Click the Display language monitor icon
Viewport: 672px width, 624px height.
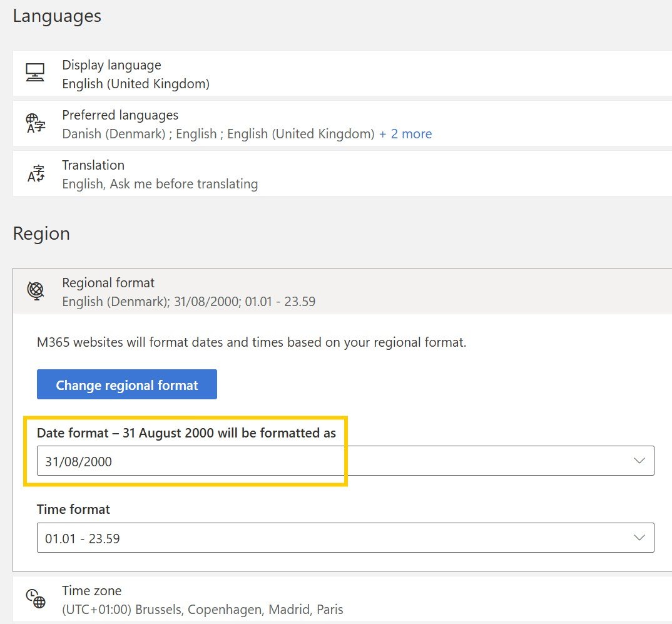click(35, 73)
